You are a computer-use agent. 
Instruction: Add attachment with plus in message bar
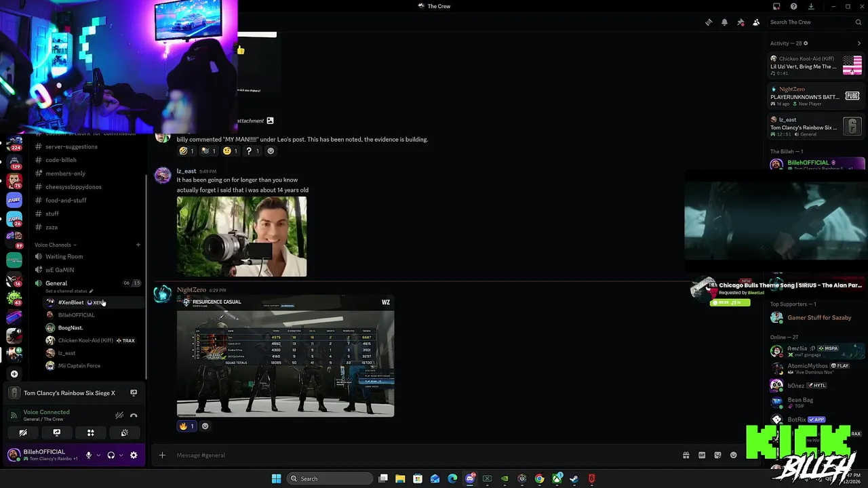pyautogui.click(x=162, y=455)
